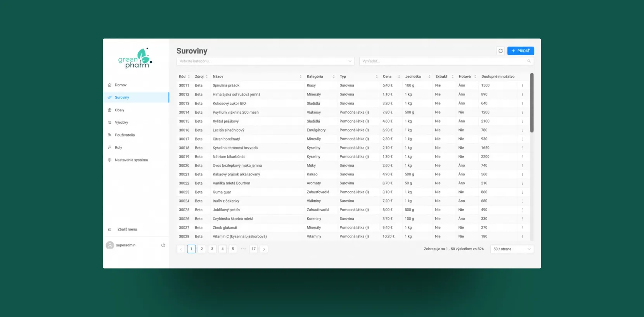The image size is (644, 317).
Task: Open row actions for Himalájska soľ ružová jemná
Action: click(522, 94)
